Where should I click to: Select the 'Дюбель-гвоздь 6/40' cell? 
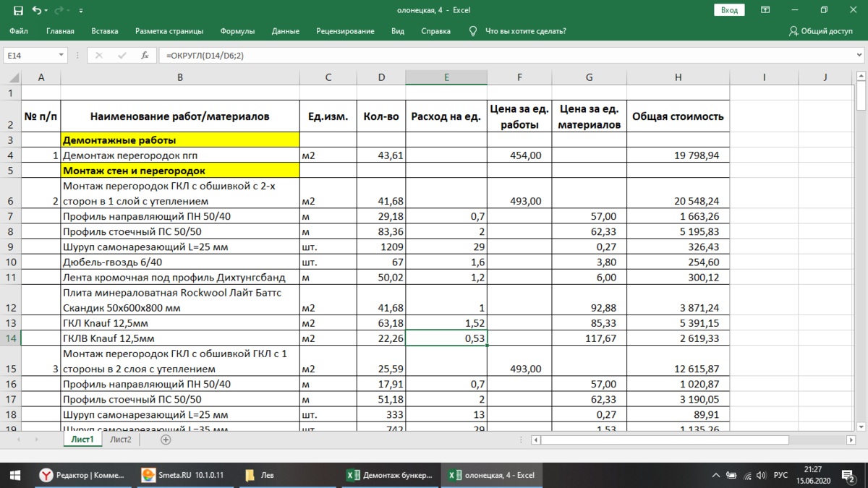[x=180, y=262]
